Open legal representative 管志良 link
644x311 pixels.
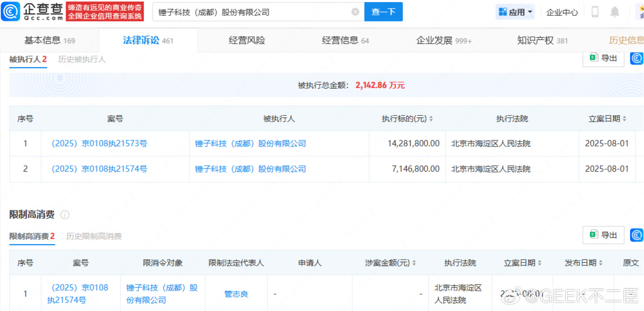(x=236, y=294)
